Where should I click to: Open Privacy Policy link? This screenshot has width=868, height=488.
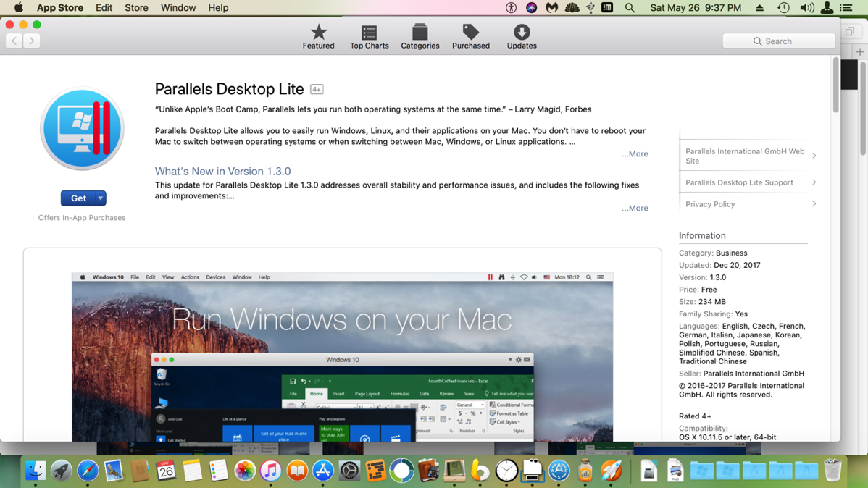tap(709, 204)
